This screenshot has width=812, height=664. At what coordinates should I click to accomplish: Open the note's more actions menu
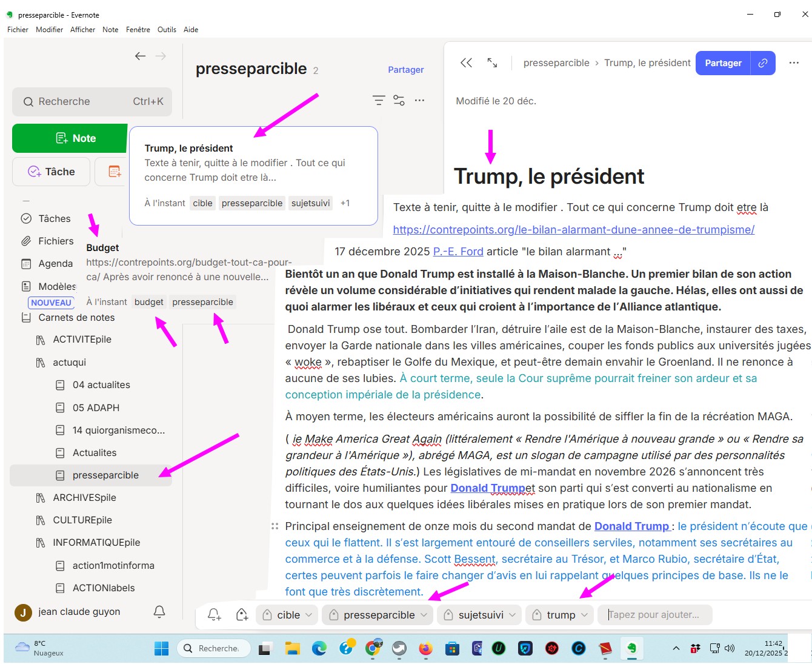pos(794,63)
